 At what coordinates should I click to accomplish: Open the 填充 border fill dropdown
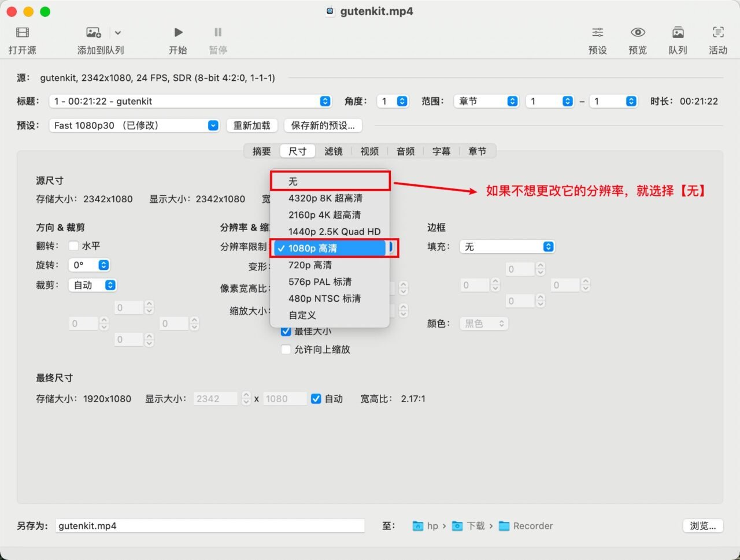tap(506, 247)
